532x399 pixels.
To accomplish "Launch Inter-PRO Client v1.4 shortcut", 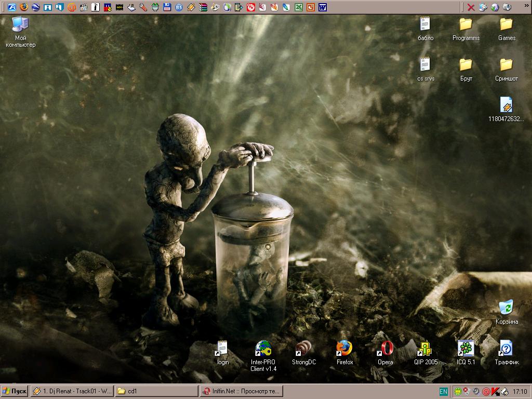I will point(263,356).
